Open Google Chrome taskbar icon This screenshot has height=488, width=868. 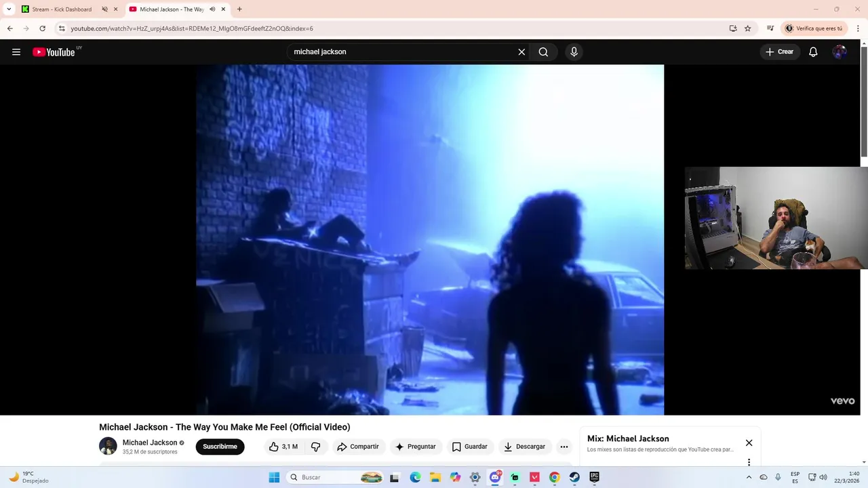coord(555,477)
